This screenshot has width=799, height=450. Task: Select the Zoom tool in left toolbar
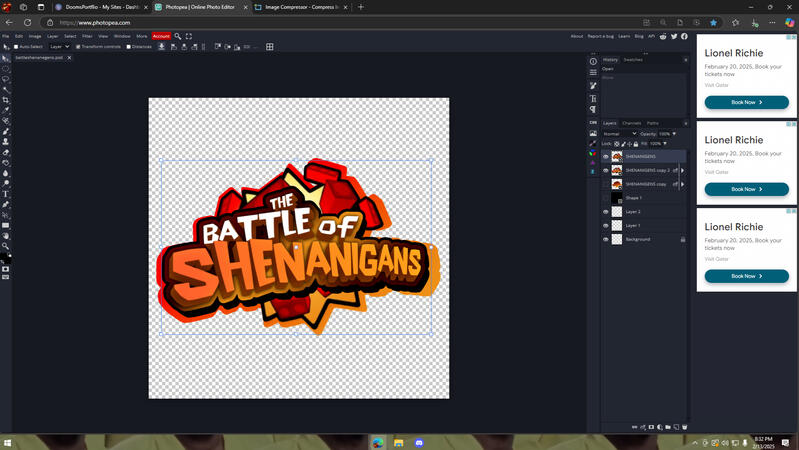point(6,246)
